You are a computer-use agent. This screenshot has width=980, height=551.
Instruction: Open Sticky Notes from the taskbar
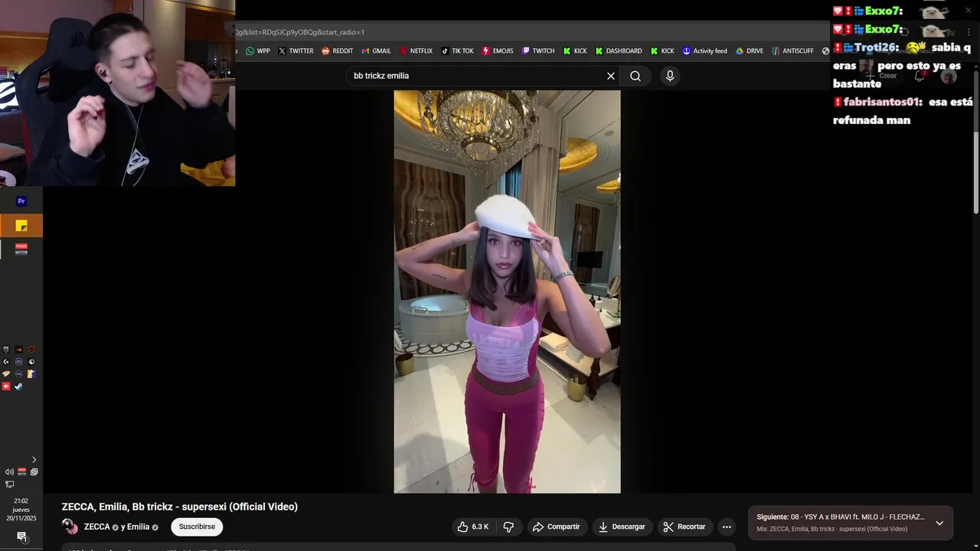pos(21,226)
